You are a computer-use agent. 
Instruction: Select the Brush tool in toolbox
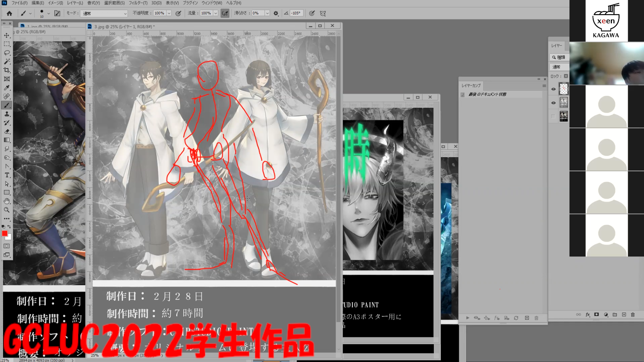(x=7, y=105)
